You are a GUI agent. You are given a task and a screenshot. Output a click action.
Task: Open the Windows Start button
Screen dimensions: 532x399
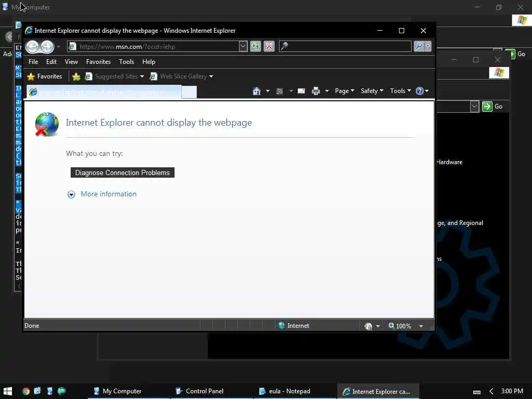click(7, 391)
